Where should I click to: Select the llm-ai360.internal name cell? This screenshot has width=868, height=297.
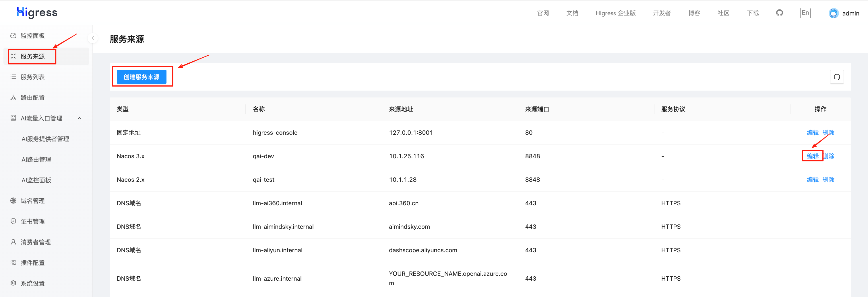277,203
